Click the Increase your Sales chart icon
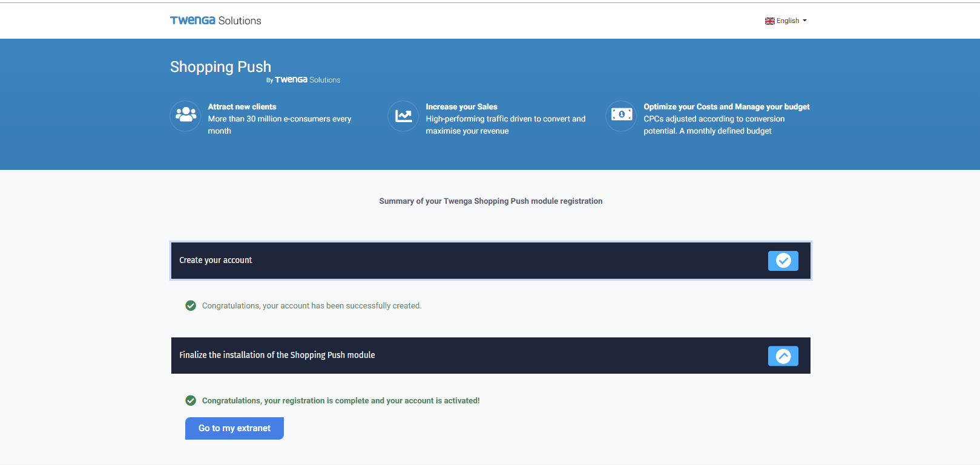This screenshot has width=980, height=465. 403,115
